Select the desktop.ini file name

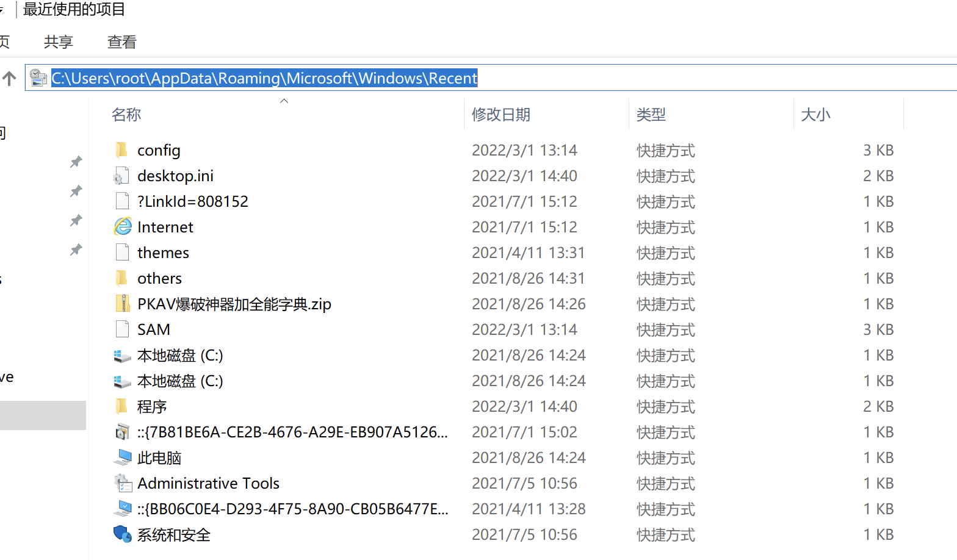point(175,176)
